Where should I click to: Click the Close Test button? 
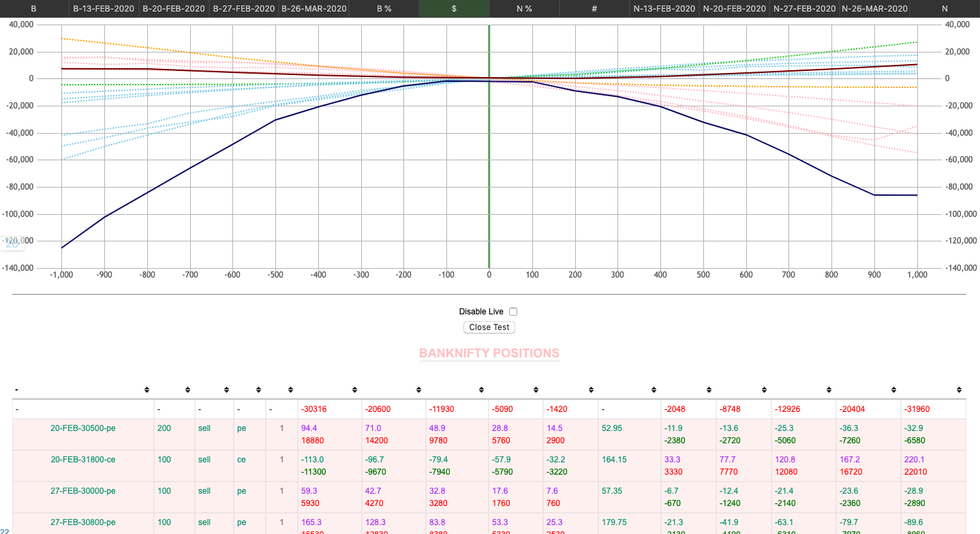coord(489,327)
